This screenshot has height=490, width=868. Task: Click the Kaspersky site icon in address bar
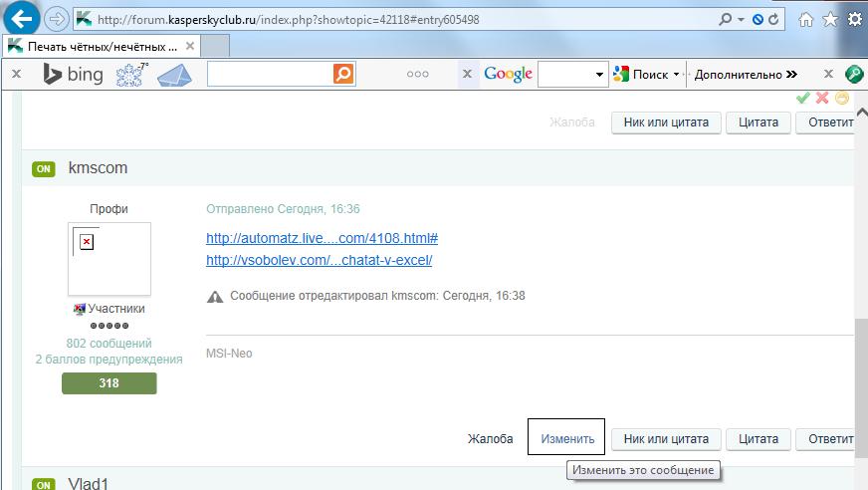tap(85, 19)
